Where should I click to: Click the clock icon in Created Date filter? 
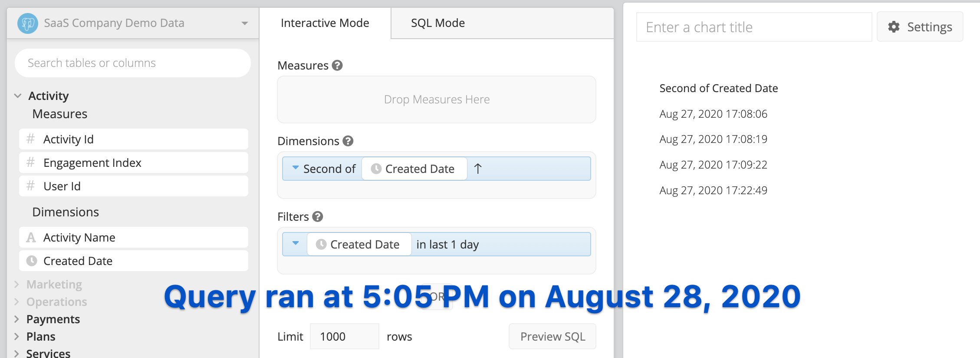321,244
